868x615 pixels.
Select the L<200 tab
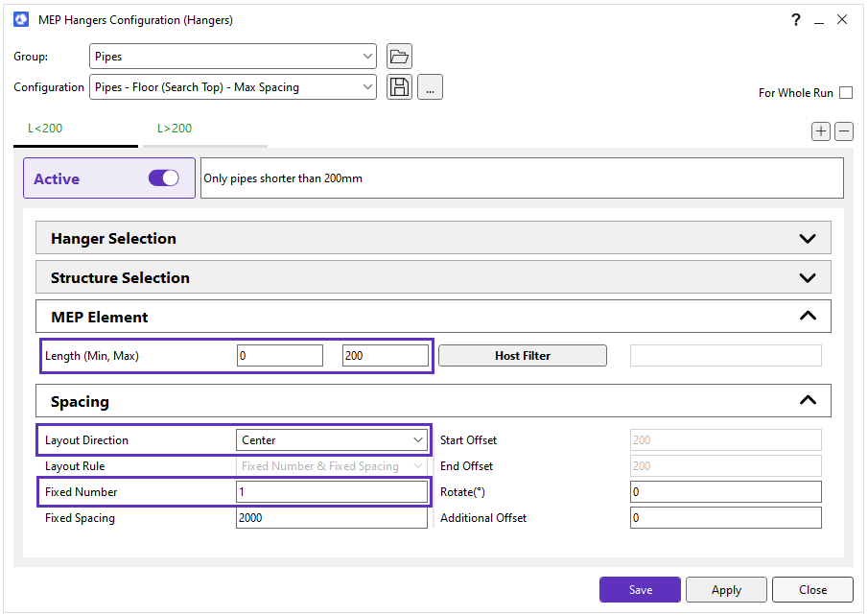(x=45, y=129)
